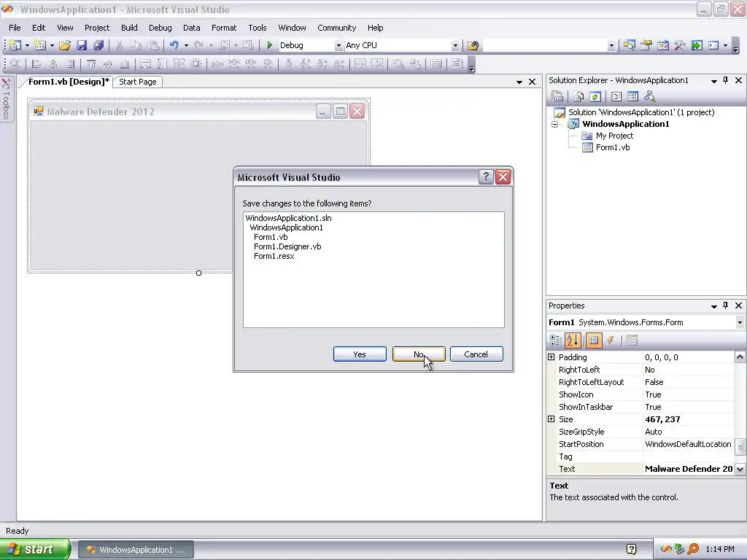
Task: Click Show All Files in Solution Explorer
Action: pos(578,97)
